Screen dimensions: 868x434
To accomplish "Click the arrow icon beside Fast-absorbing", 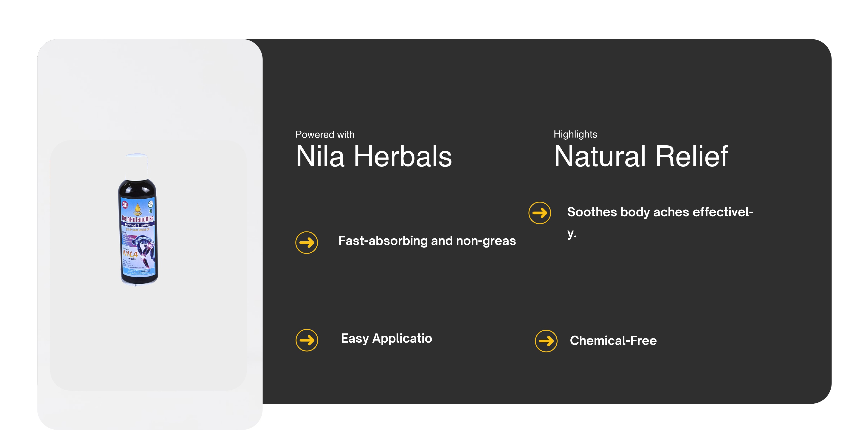I will pos(306,242).
